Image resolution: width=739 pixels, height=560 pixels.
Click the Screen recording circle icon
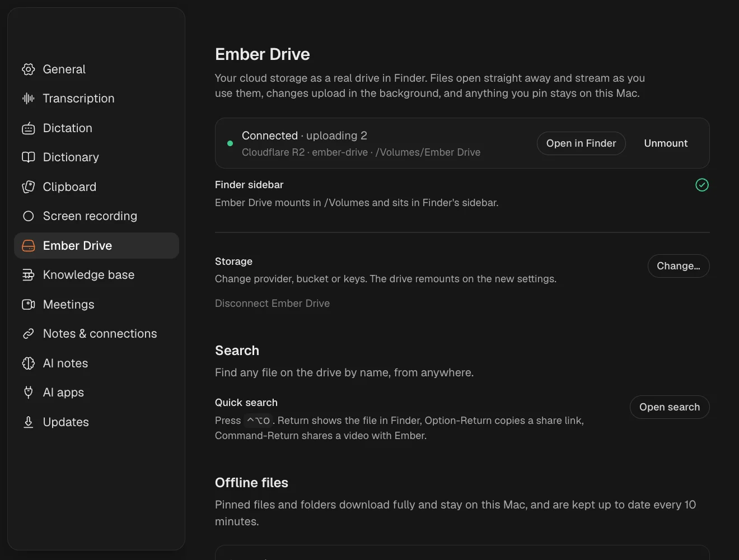[x=29, y=216]
